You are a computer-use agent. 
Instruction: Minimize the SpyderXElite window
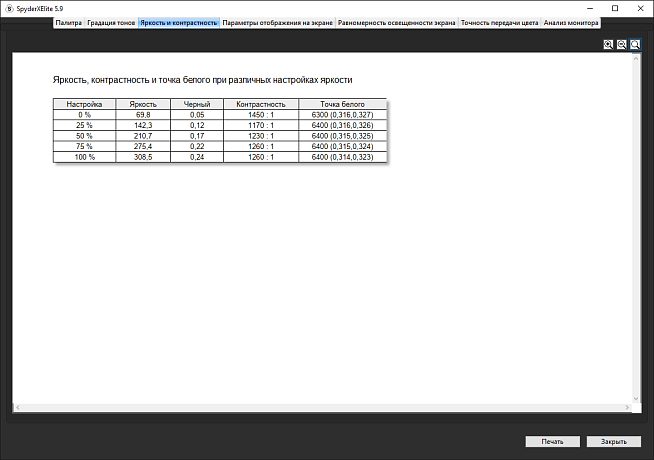tap(587, 7)
